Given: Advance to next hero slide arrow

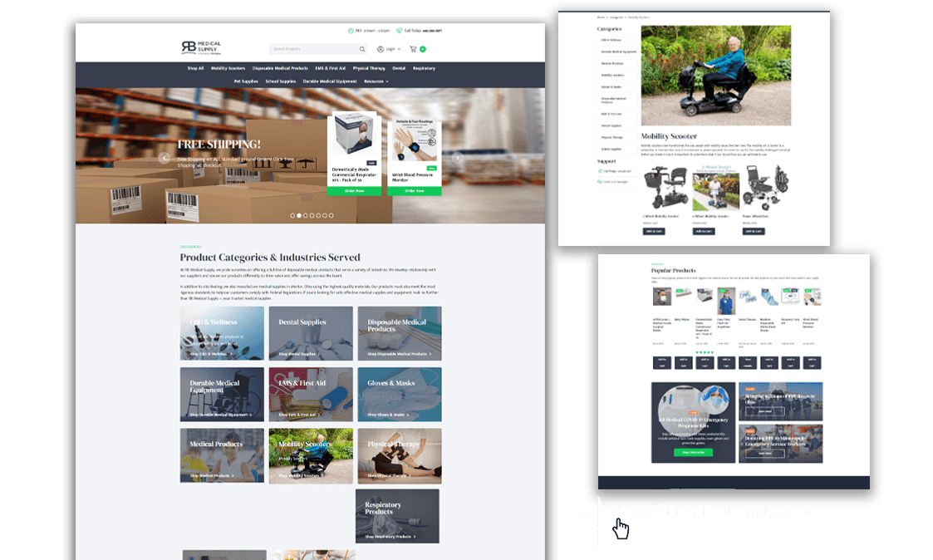Looking at the screenshot, I should click(x=456, y=158).
